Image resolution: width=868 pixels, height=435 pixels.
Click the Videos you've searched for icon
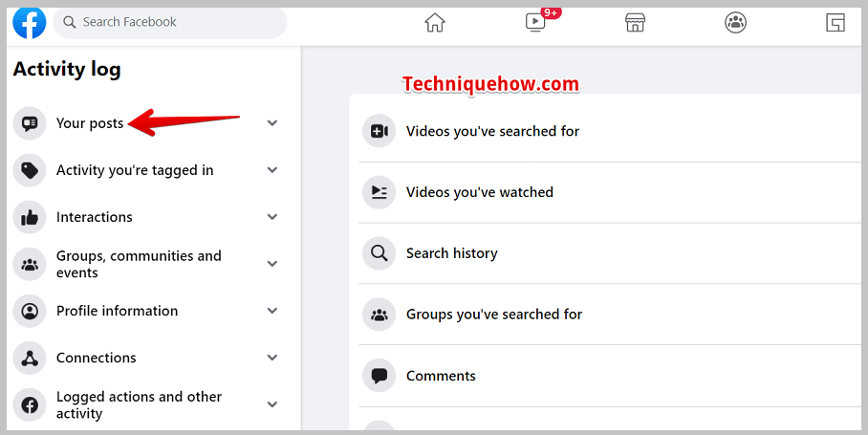pos(379,131)
